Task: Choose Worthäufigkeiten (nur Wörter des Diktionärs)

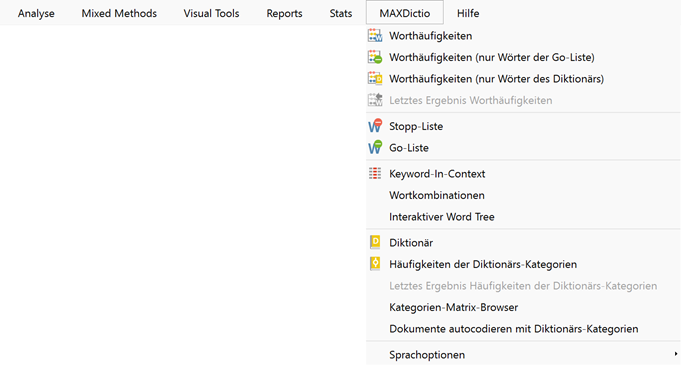Action: click(496, 79)
